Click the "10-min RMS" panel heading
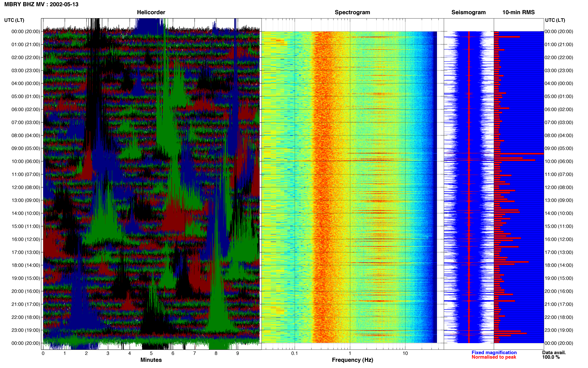The width and height of the screenshot is (588, 368). (518, 12)
